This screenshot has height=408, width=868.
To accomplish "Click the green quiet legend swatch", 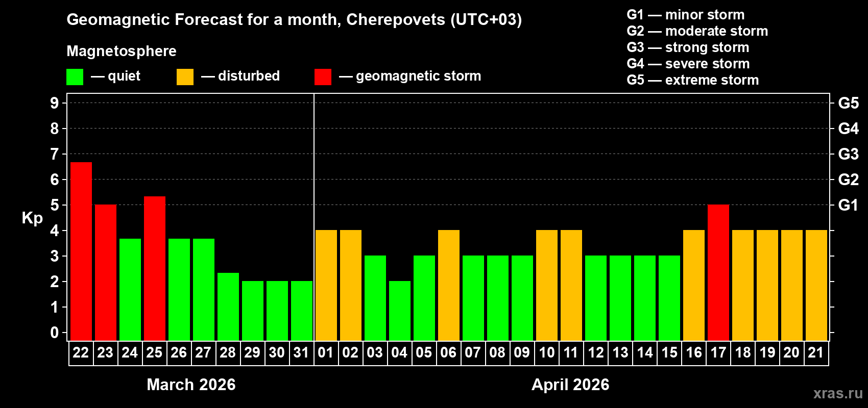I will click(x=75, y=77).
